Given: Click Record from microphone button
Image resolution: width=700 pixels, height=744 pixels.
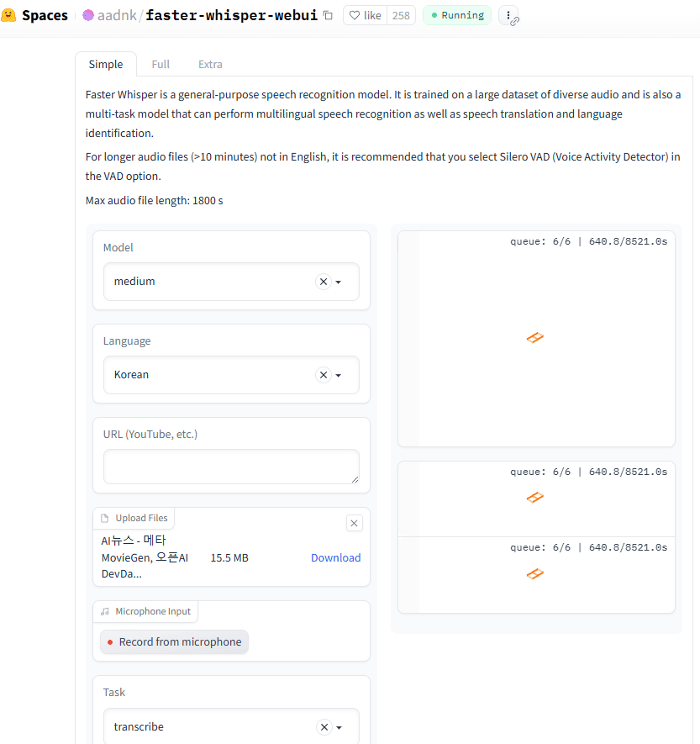Looking at the screenshot, I should (x=174, y=641).
